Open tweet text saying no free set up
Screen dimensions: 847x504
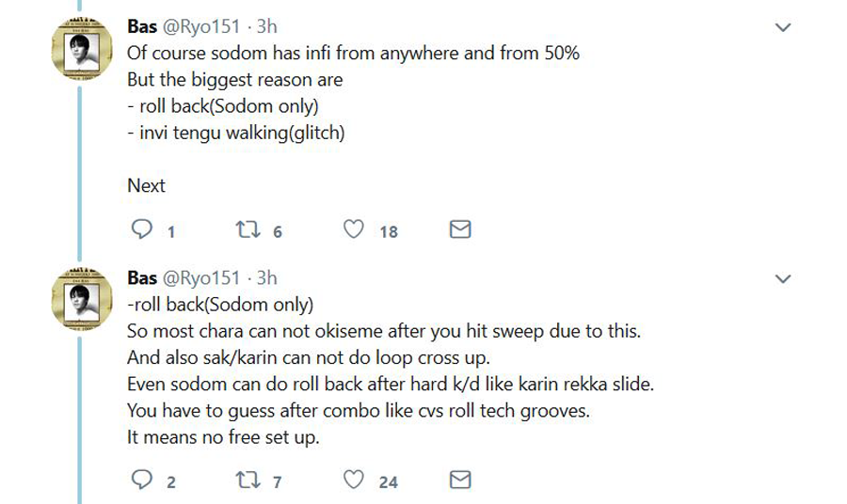pos(223,436)
